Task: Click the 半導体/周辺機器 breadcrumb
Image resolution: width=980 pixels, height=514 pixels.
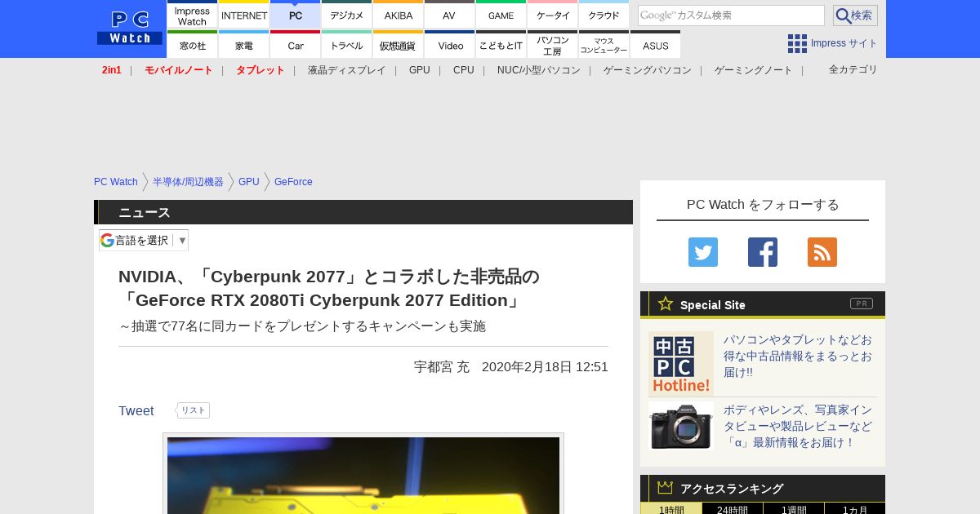Action: 188,182
